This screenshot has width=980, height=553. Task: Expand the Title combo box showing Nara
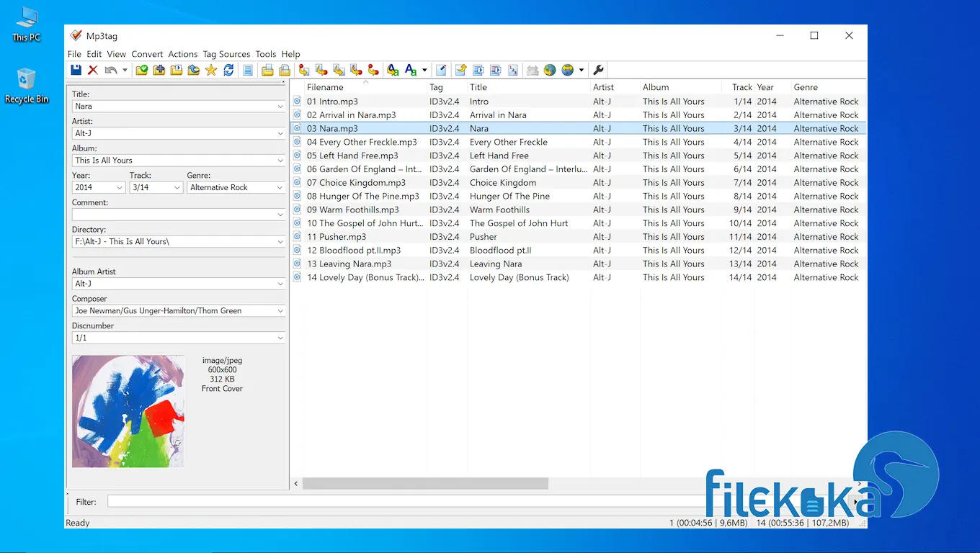coord(280,107)
